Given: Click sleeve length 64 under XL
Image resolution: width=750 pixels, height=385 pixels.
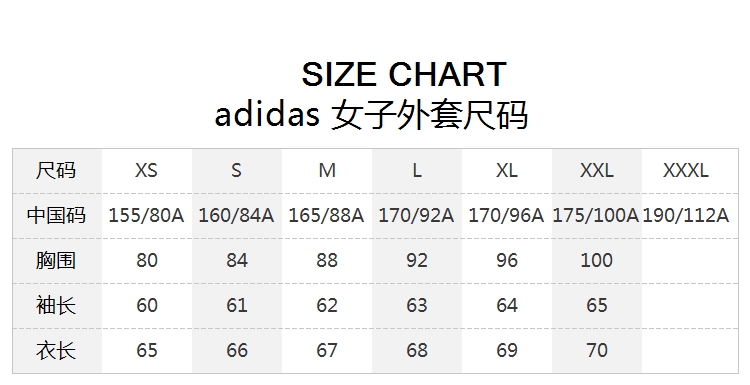Looking at the screenshot, I should pos(507,305).
